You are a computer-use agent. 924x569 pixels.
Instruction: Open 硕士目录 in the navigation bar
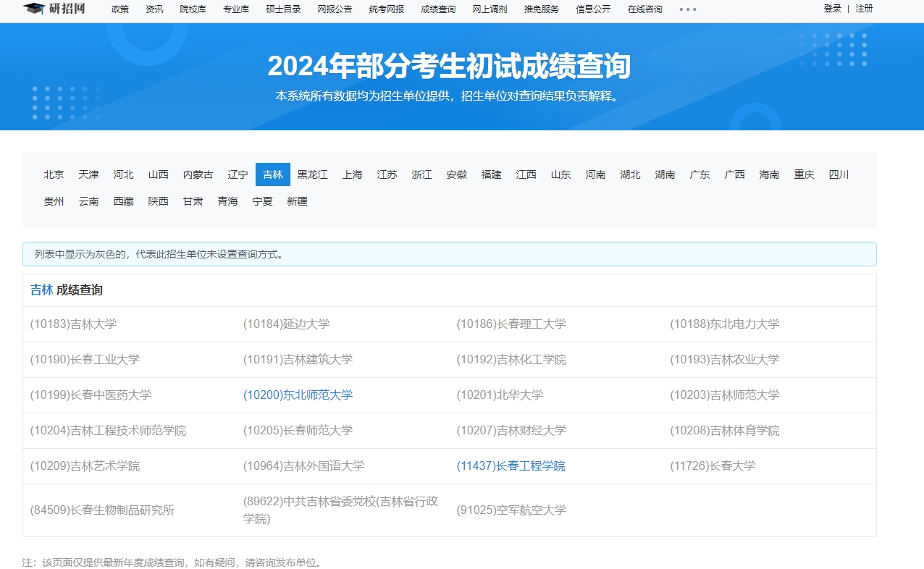coord(283,9)
